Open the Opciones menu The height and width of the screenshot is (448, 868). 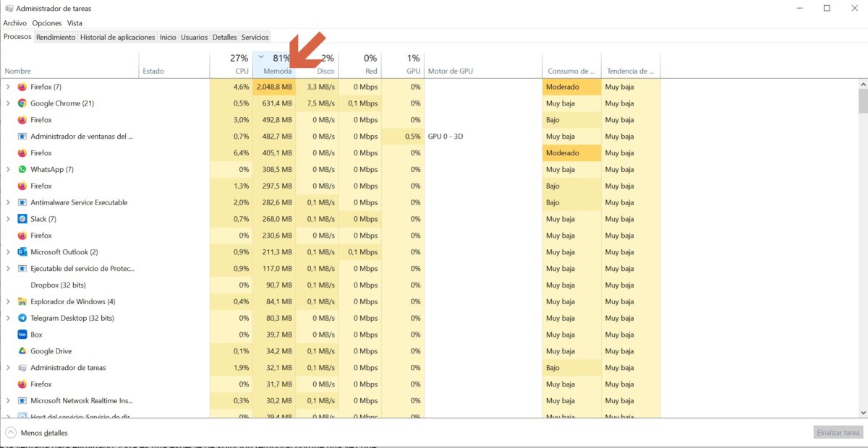coord(46,23)
